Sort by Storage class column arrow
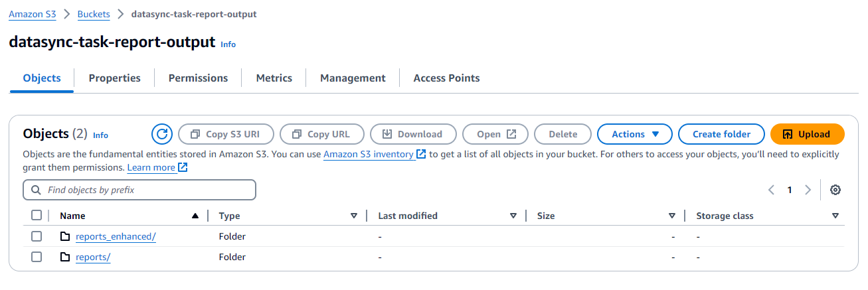This screenshot has height=290, width=868. (x=835, y=216)
